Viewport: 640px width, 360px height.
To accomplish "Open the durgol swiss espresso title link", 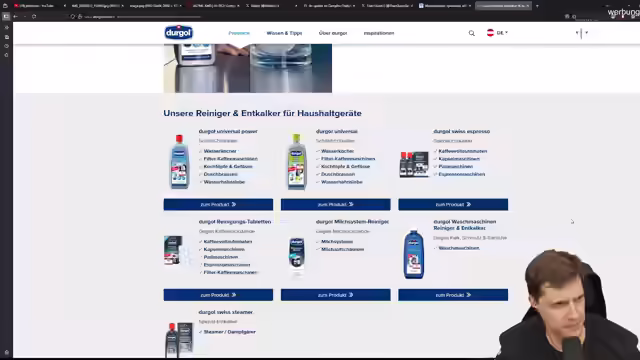I will (462, 131).
